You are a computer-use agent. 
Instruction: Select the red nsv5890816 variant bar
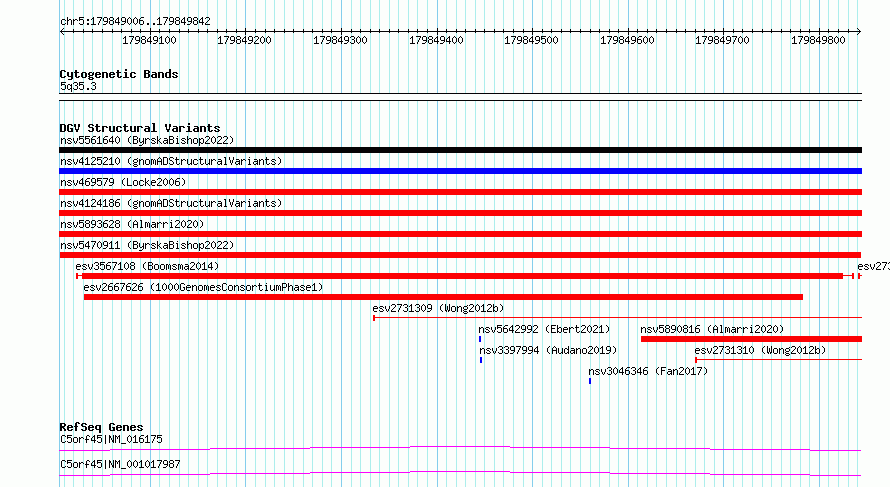click(752, 339)
